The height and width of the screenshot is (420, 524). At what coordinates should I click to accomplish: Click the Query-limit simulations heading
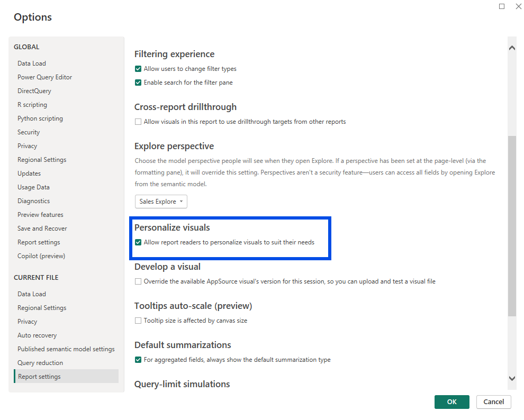(182, 384)
